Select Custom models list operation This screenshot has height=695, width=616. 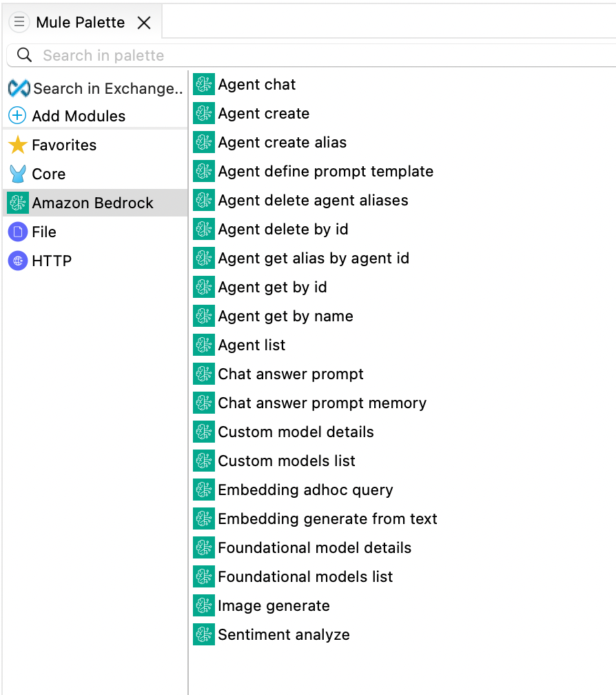point(287,461)
